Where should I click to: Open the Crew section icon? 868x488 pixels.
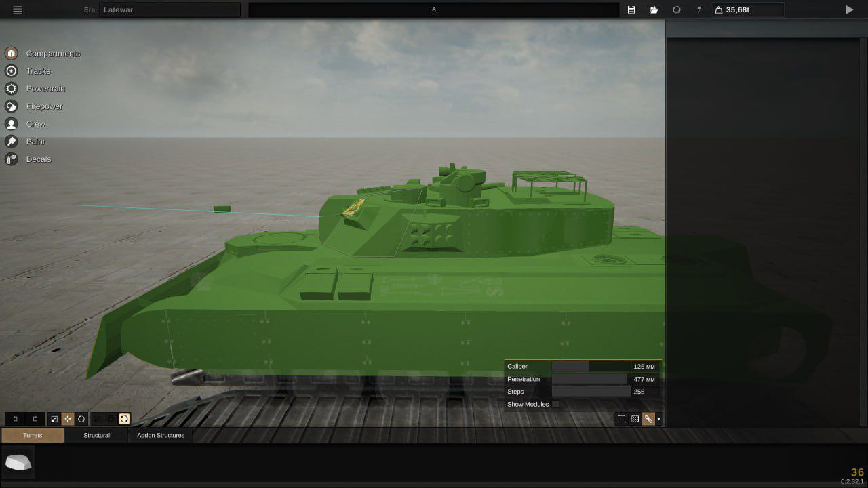tap(12, 124)
